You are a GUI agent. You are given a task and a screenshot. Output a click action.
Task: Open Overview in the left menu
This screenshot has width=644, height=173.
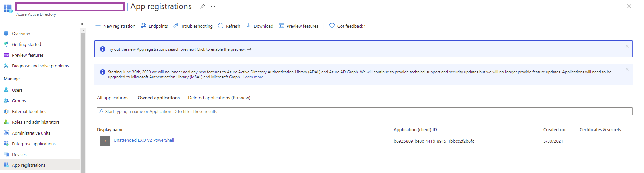[x=21, y=33]
